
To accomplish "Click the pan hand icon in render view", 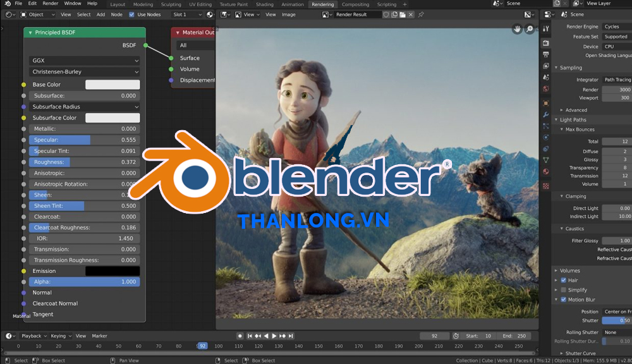I will tap(516, 29).
